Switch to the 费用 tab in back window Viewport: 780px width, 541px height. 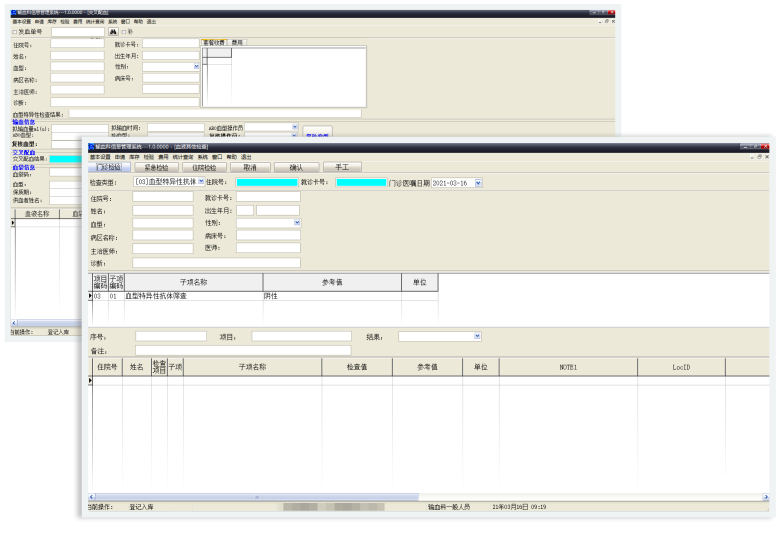(237, 42)
